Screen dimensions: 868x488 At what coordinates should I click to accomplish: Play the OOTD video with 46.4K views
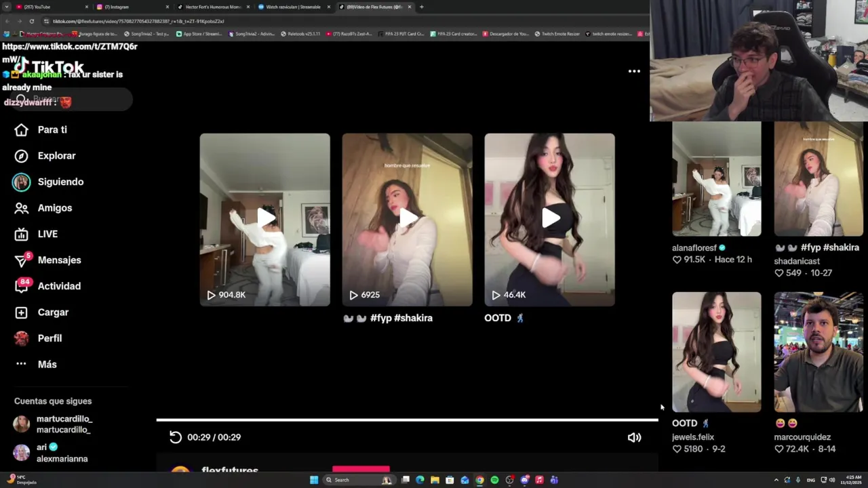pos(550,219)
